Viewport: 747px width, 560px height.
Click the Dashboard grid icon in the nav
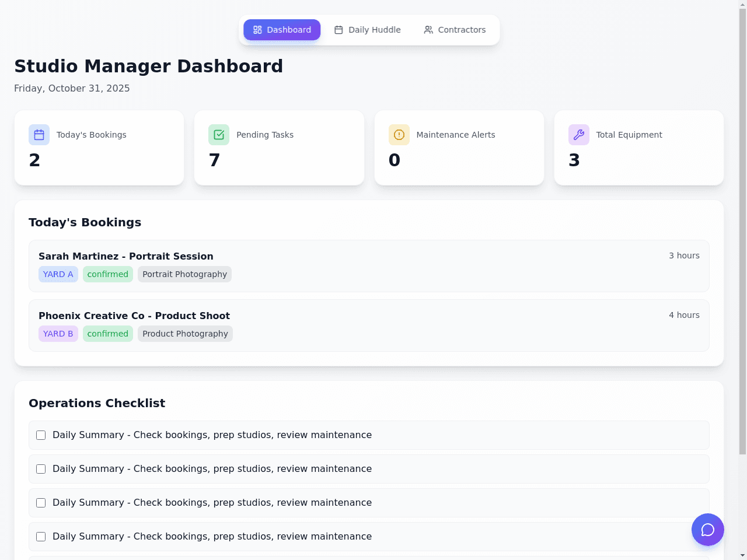tap(257, 30)
